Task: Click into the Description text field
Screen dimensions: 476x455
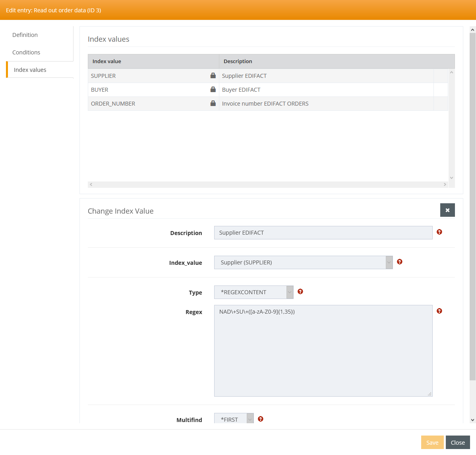Action: [323, 233]
